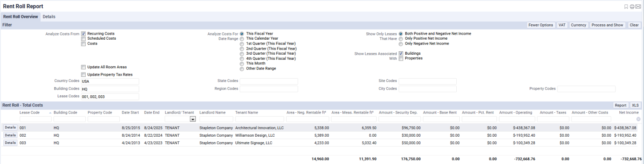This screenshot has height=164, width=644.
Task: Open the Landlord/Tenant filter dropdown
Action: click(x=193, y=120)
